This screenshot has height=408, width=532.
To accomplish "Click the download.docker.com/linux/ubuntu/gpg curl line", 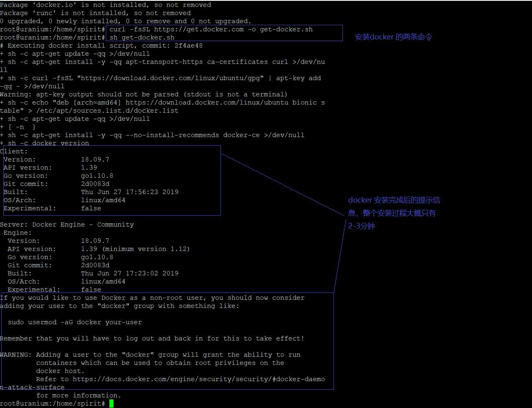I will pos(160,78).
